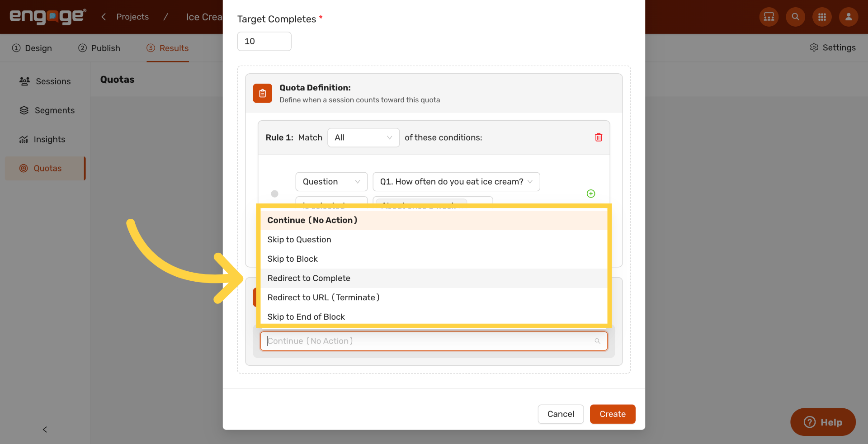Click the Create button
The image size is (868, 444).
click(x=613, y=414)
